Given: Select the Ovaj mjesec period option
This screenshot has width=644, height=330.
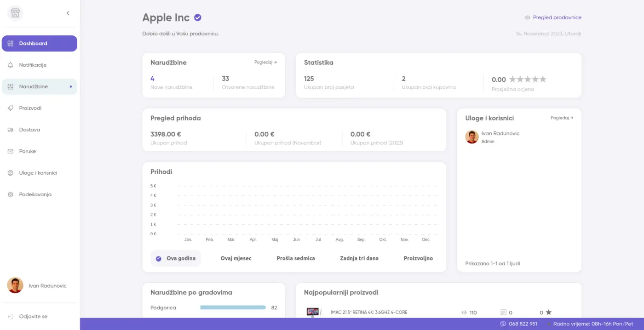Looking at the screenshot, I should (x=236, y=258).
